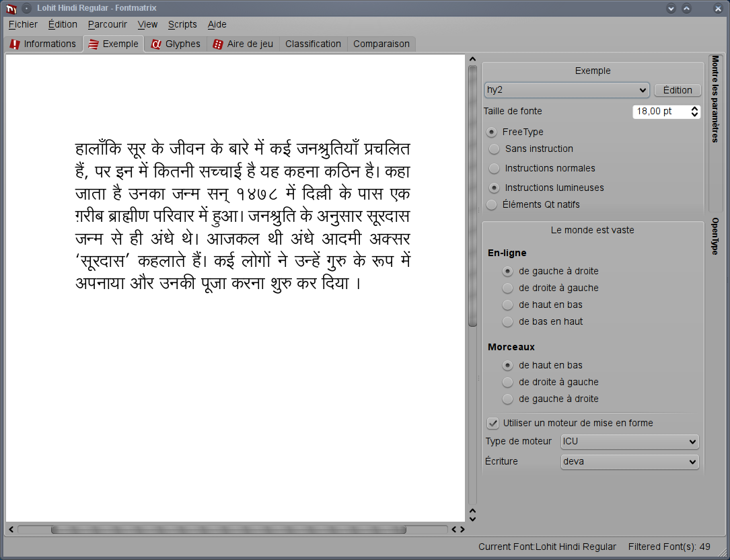
Task: Open the Édition menu
Action: point(63,25)
